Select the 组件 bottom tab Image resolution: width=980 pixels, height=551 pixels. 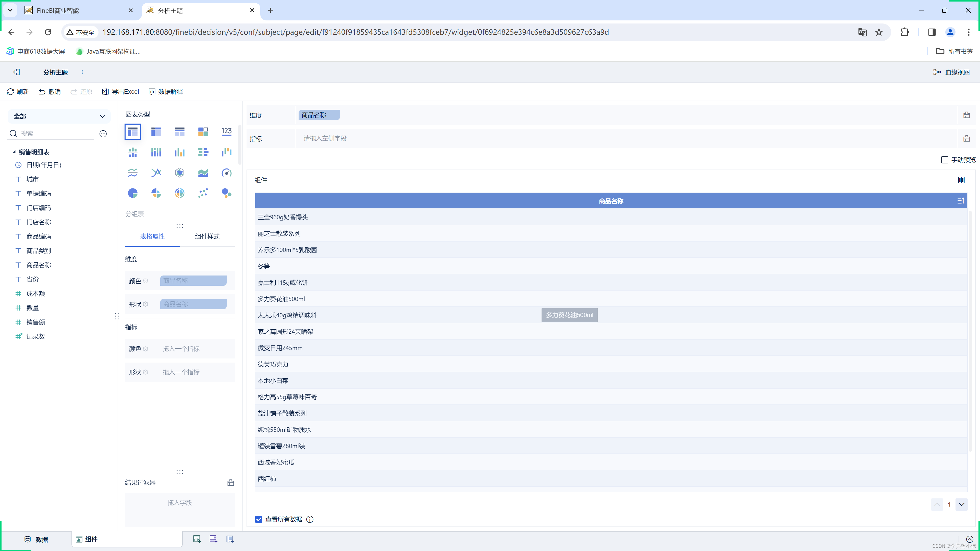127,539
